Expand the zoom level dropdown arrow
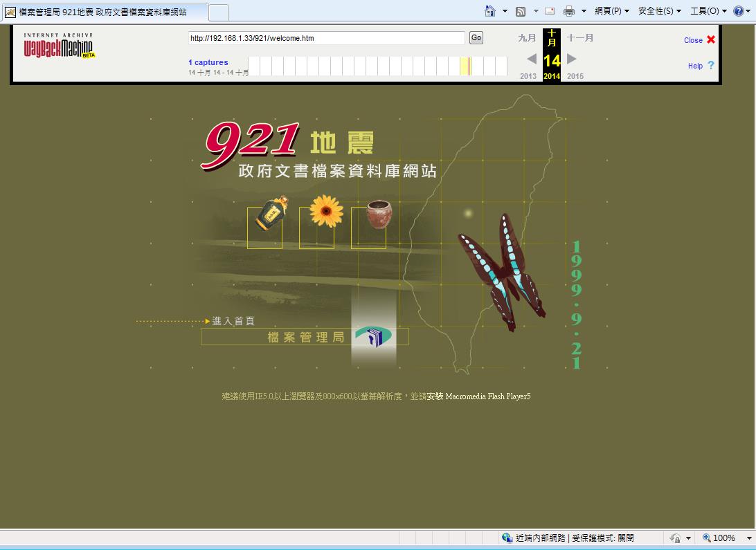This screenshot has width=756, height=550. click(749, 538)
